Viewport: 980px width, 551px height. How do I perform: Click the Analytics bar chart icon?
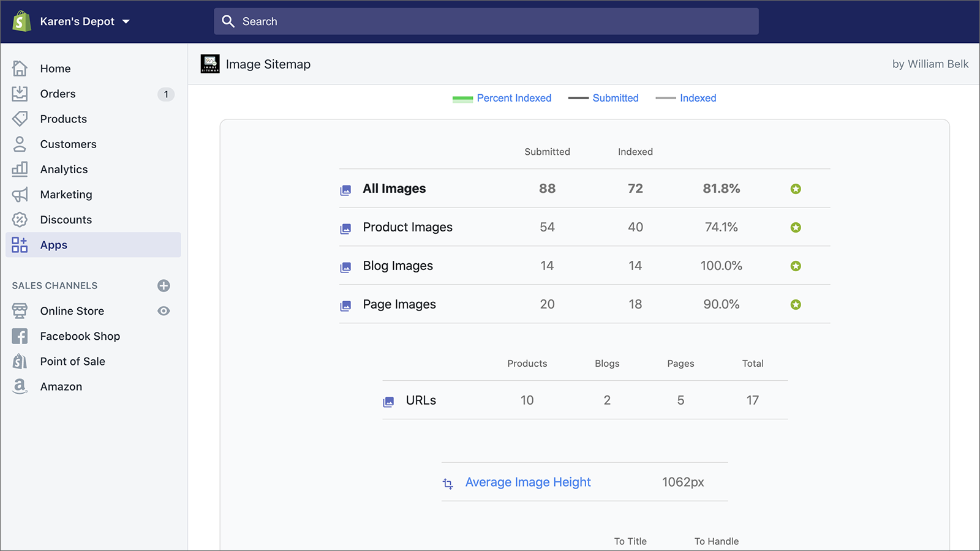pos(20,169)
